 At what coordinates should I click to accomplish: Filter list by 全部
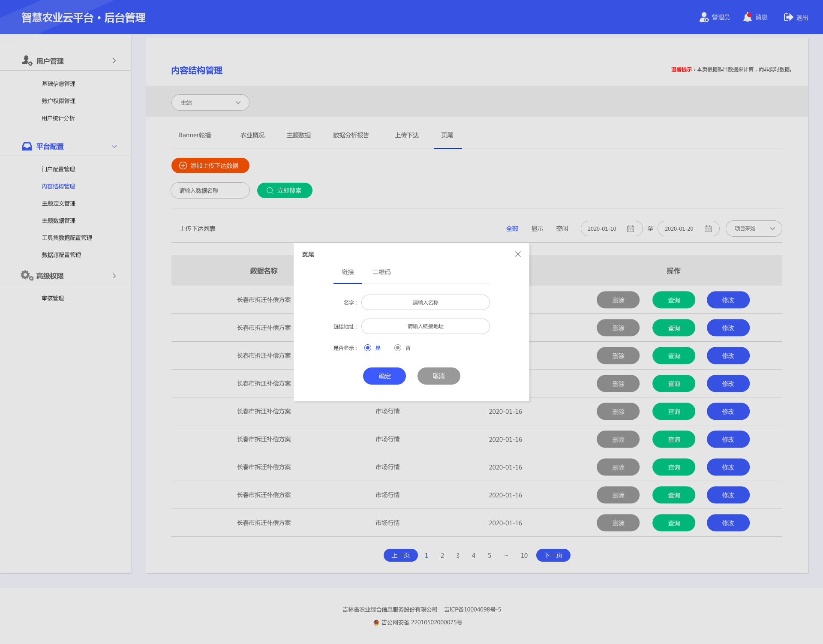512,229
